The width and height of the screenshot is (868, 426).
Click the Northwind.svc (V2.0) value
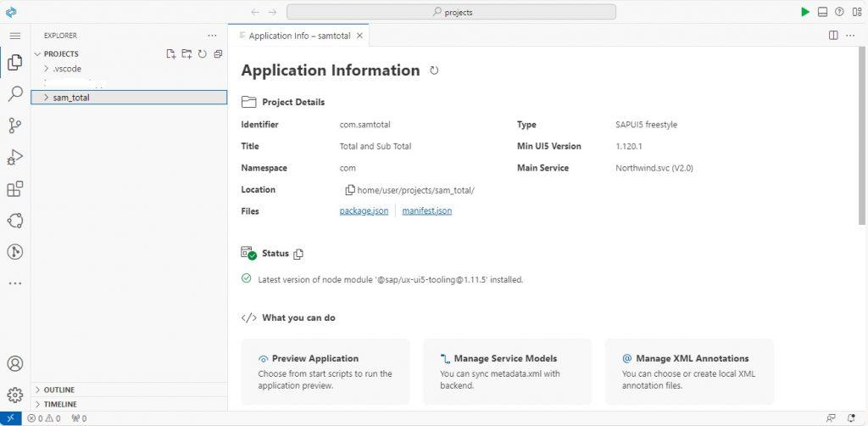[x=654, y=168]
